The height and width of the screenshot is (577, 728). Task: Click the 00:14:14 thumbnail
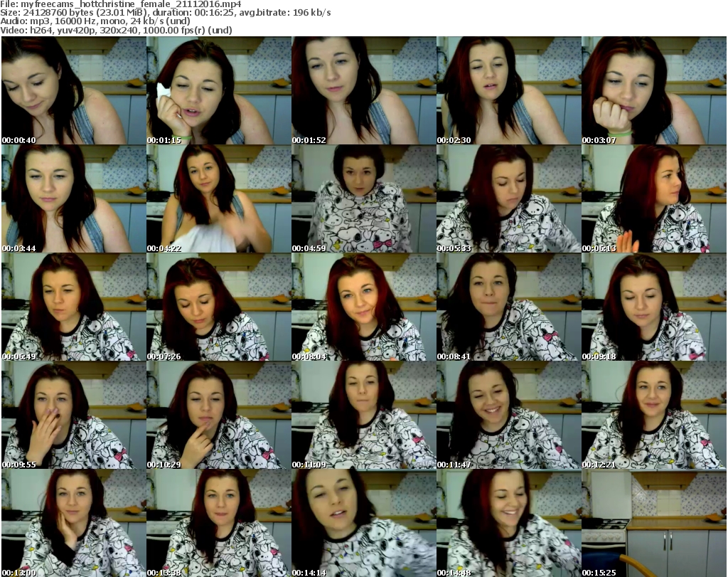click(x=363, y=523)
